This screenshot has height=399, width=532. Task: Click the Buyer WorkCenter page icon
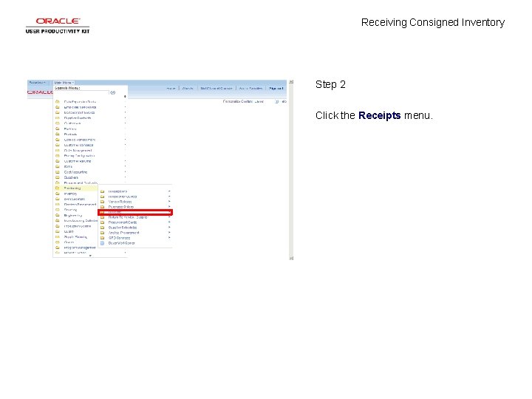tap(102, 243)
